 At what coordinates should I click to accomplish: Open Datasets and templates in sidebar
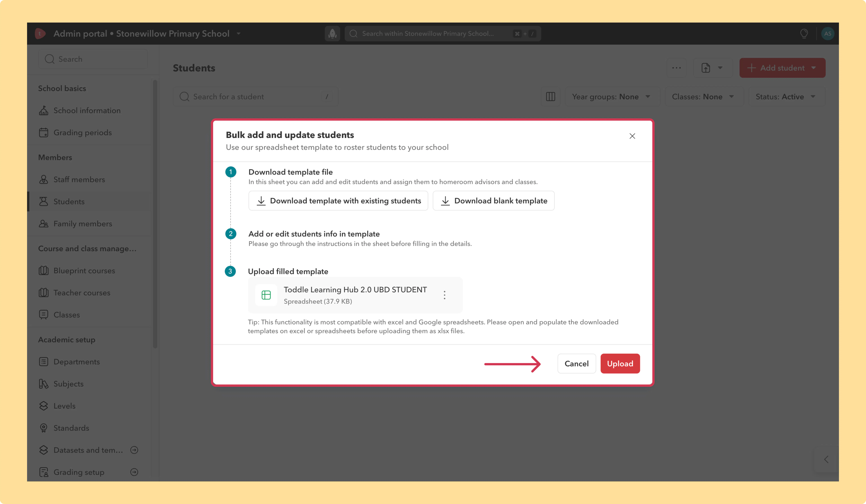point(88,450)
